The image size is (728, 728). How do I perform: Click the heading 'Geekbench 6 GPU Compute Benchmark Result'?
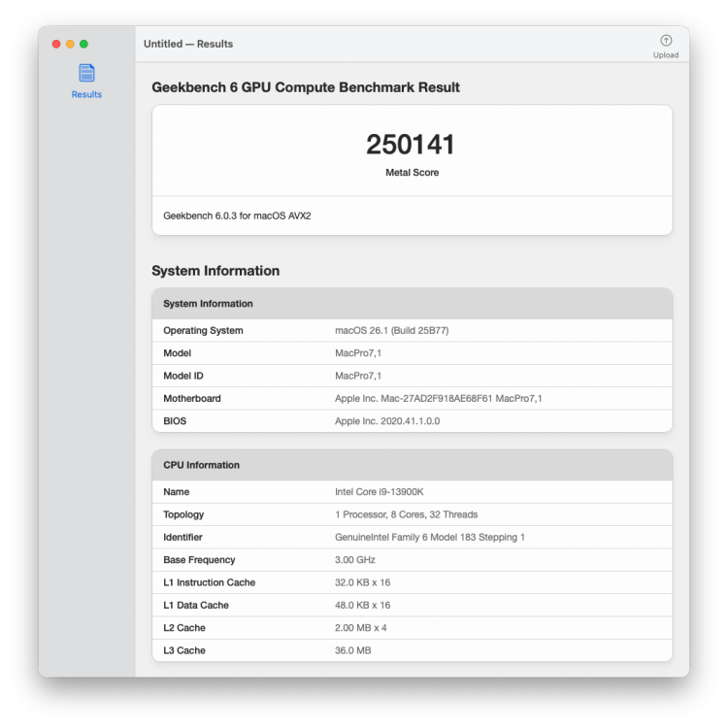point(306,87)
